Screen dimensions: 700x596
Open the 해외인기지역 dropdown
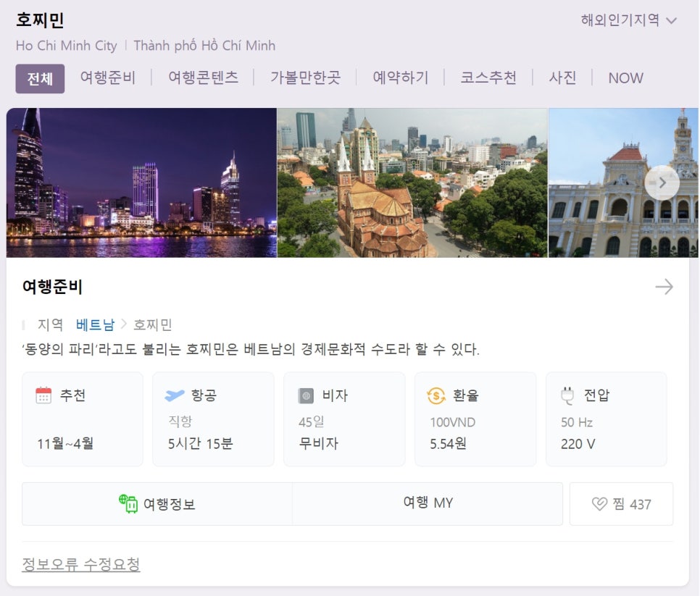point(628,20)
